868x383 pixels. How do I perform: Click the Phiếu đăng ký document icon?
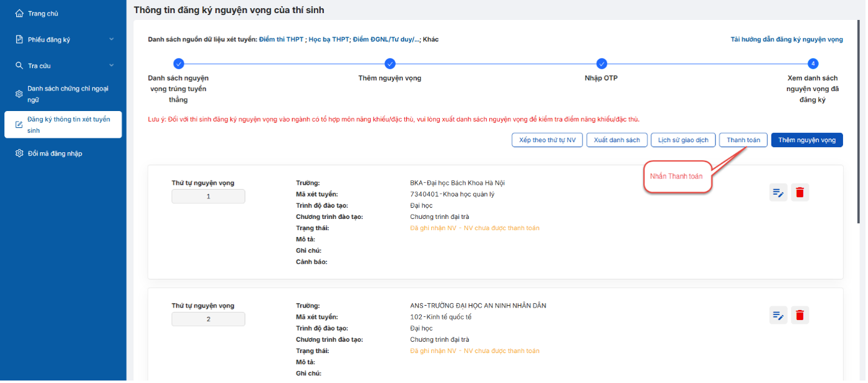[x=19, y=39]
